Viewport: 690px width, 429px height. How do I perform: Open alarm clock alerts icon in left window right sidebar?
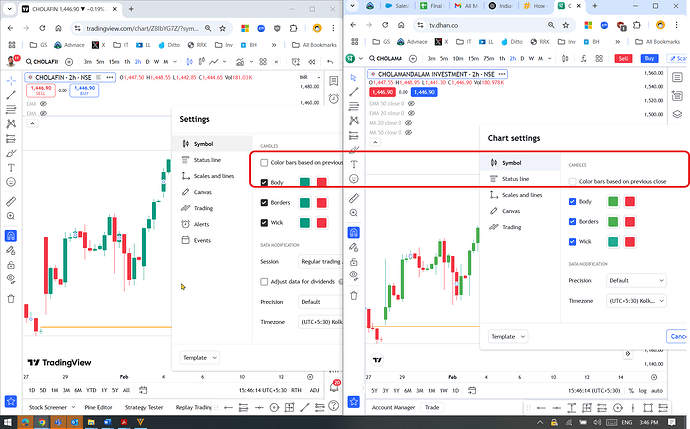pyautogui.click(x=334, y=99)
